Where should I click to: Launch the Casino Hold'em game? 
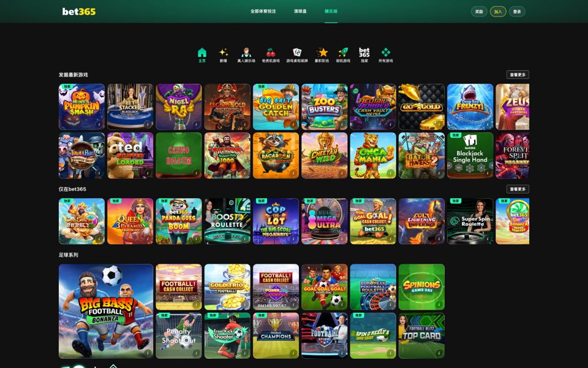179,155
